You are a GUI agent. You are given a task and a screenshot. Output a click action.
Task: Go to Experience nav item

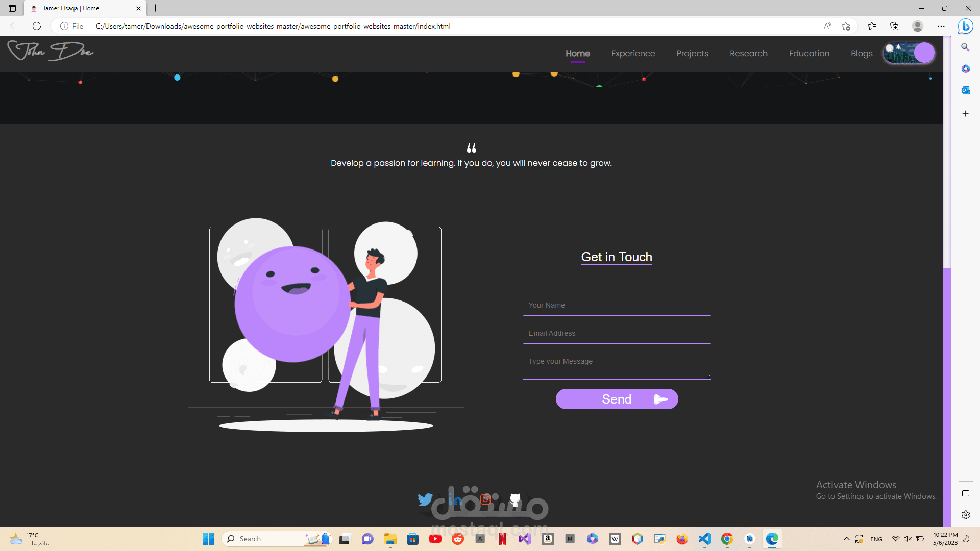(x=633, y=53)
